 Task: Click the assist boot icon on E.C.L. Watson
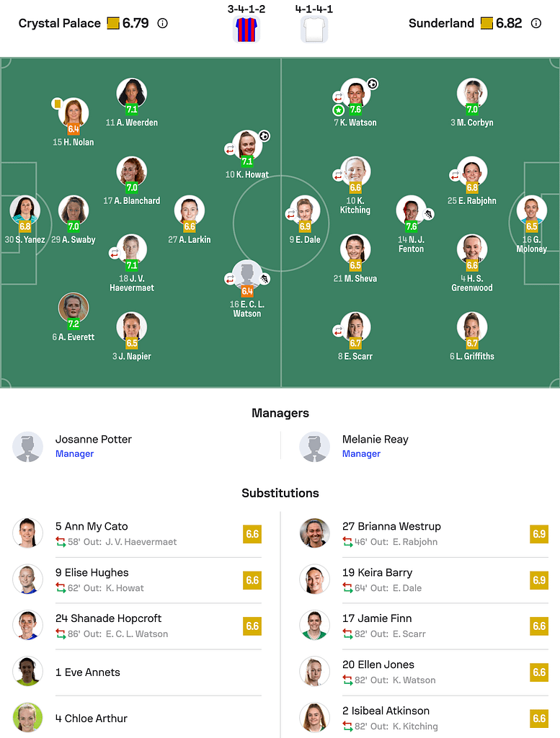[264, 279]
